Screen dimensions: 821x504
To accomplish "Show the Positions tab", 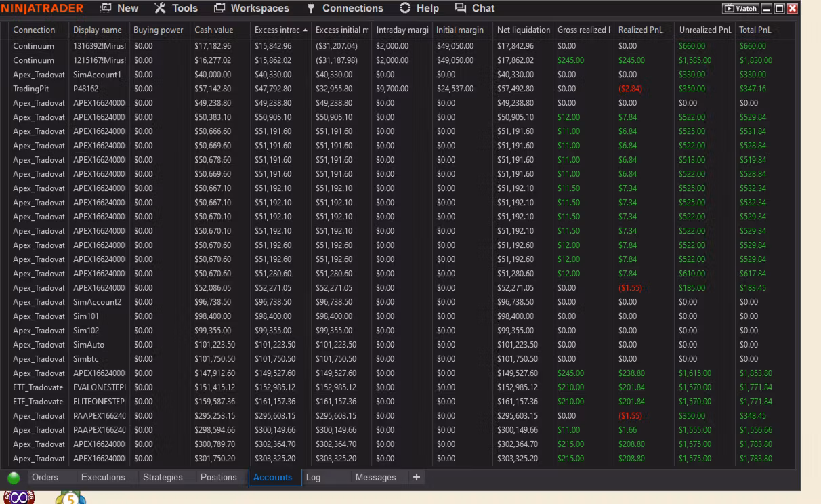I will point(218,478).
